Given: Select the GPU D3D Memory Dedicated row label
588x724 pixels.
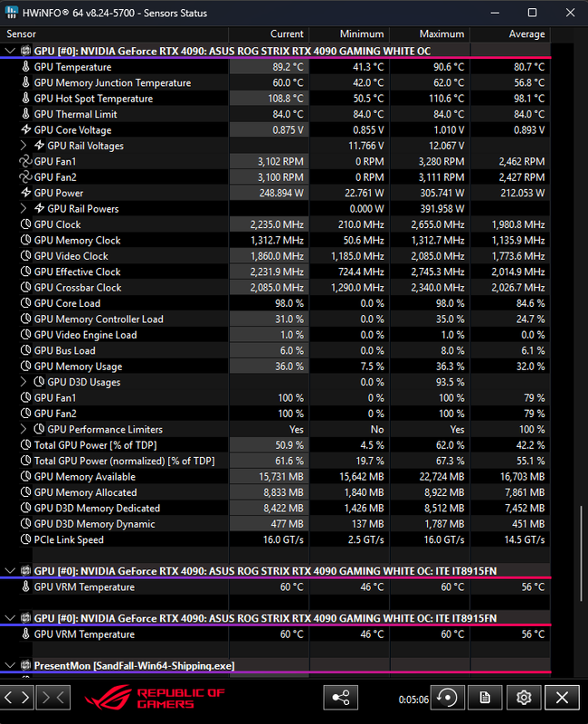Looking at the screenshot, I should [x=97, y=508].
